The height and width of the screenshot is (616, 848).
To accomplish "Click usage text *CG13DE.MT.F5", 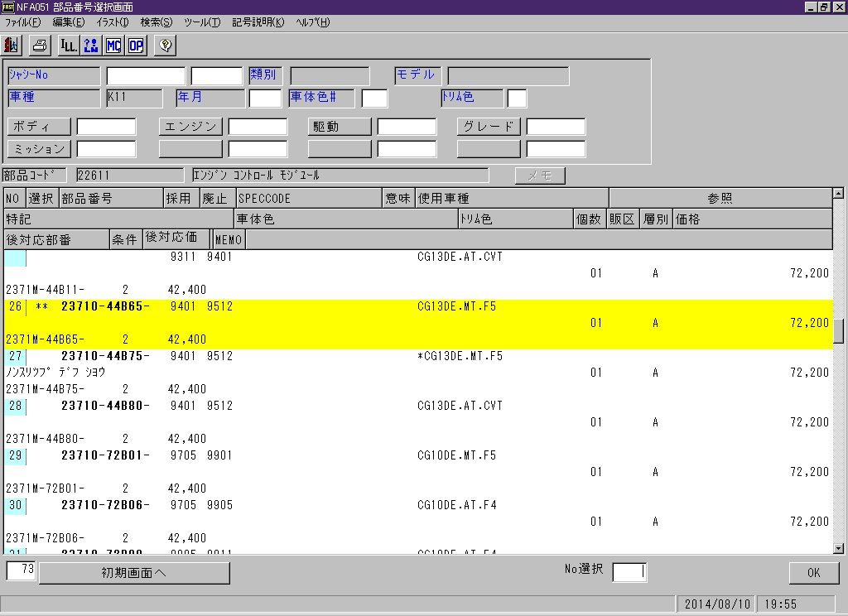I will [460, 356].
